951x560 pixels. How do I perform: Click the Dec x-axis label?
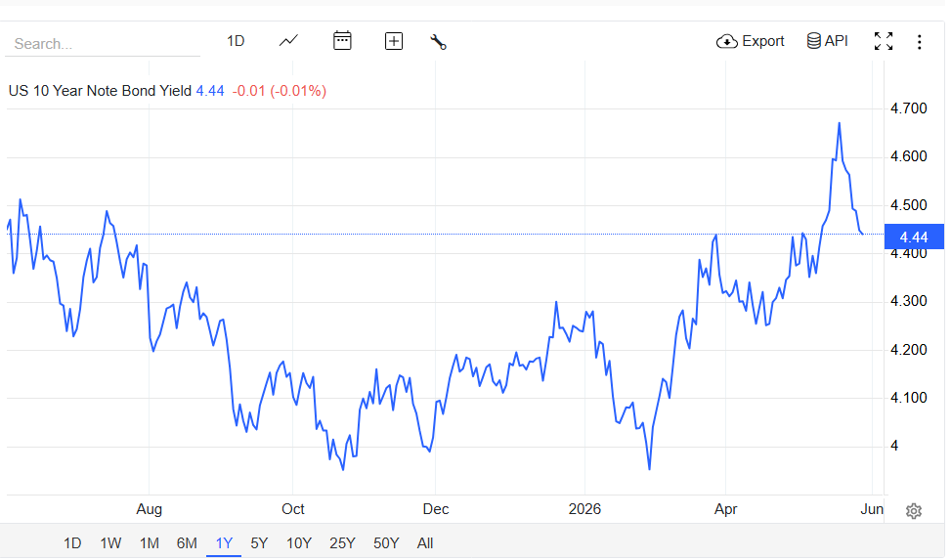click(436, 509)
